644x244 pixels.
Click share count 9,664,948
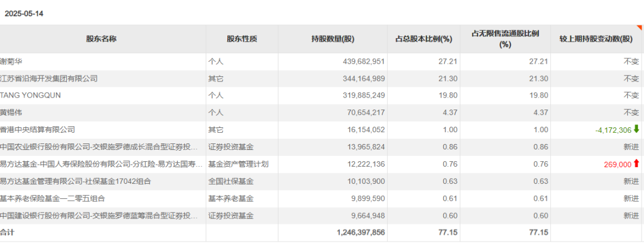pyautogui.click(x=367, y=215)
